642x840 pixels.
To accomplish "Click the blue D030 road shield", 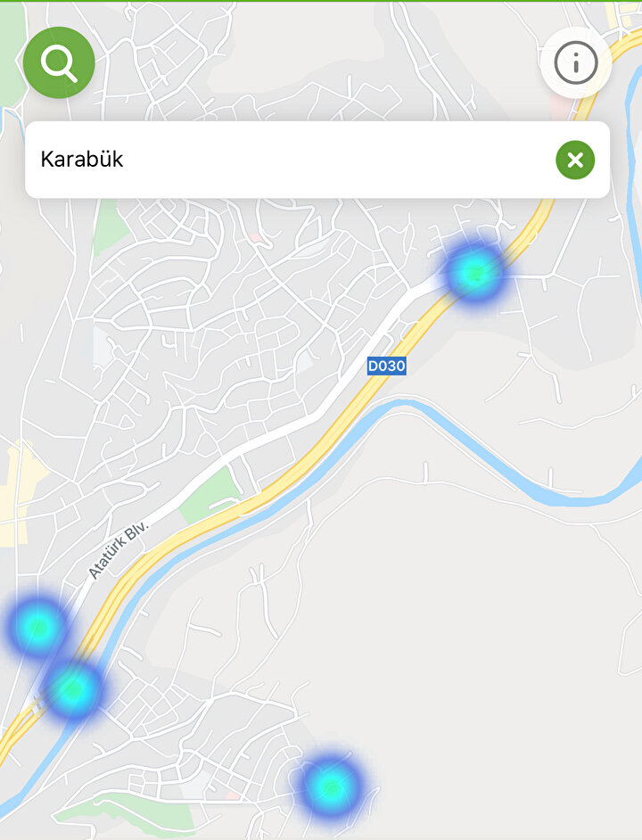I will pos(386,366).
